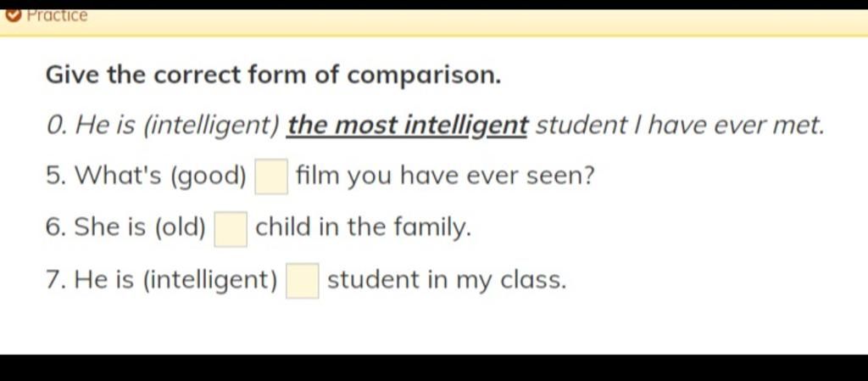This screenshot has width=868, height=381.
Task: Click the yellow Practice header bar
Action: [x=434, y=22]
